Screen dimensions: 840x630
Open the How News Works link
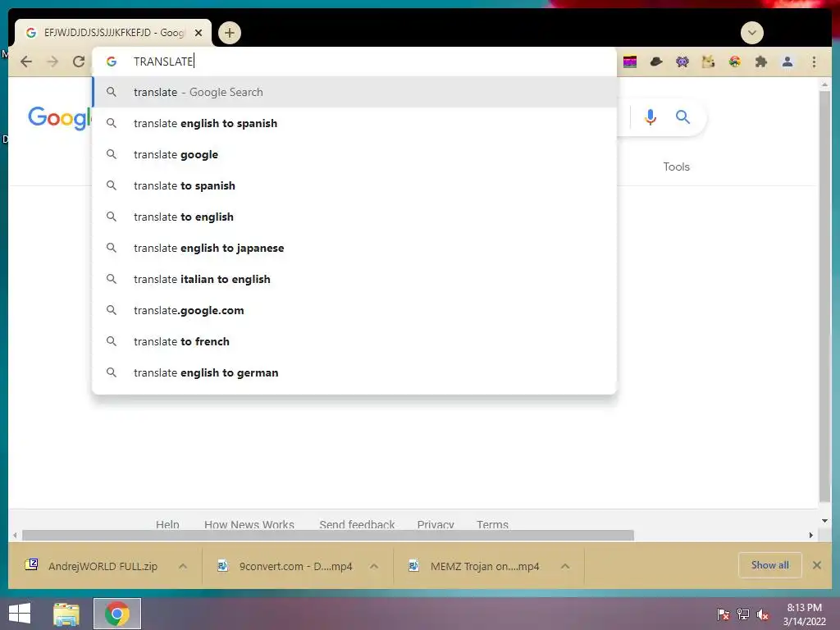pos(249,524)
